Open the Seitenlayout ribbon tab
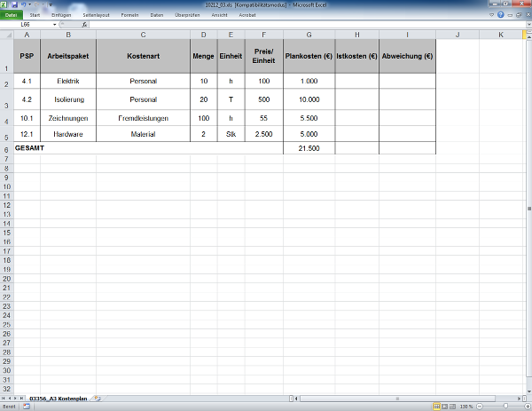532x411 pixels. pos(96,15)
